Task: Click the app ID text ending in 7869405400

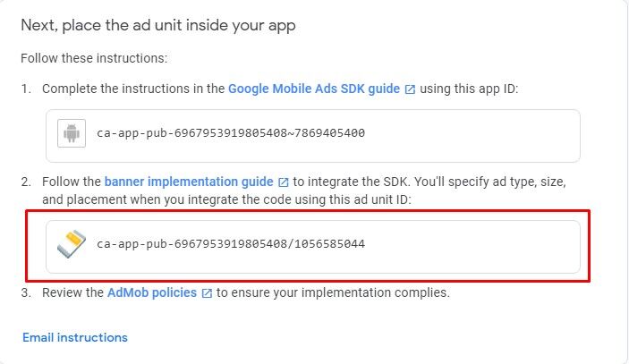Action: click(230, 134)
